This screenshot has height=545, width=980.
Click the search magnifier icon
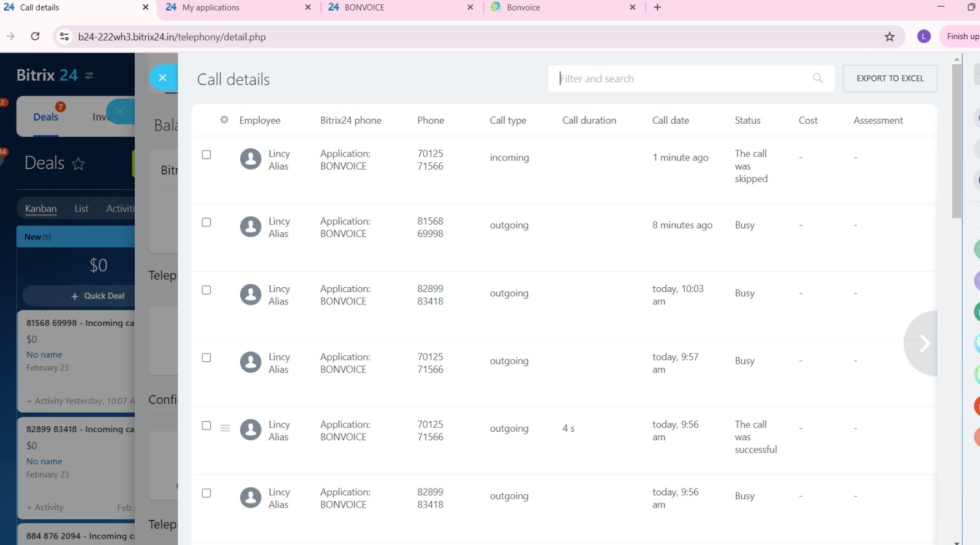[x=818, y=78]
